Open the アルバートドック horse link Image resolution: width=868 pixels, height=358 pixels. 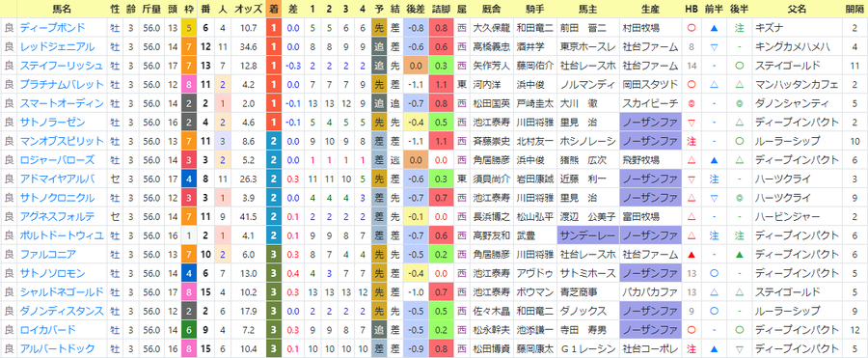57,348
